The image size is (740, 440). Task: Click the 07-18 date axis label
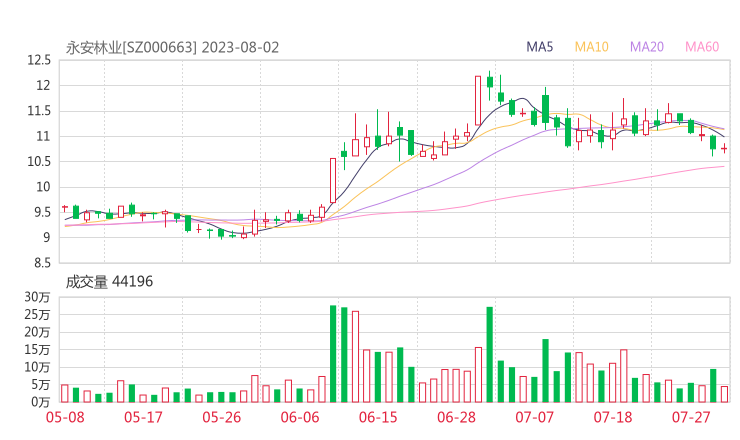613,417
